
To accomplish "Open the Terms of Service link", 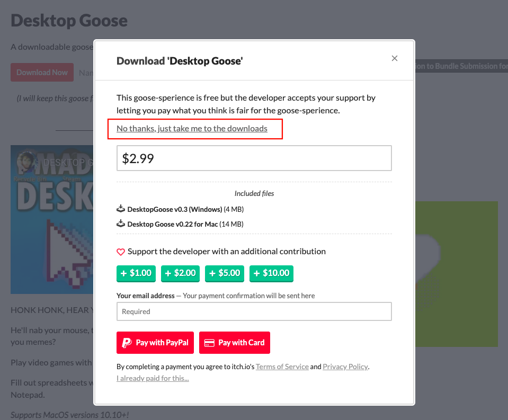I will 282,367.
